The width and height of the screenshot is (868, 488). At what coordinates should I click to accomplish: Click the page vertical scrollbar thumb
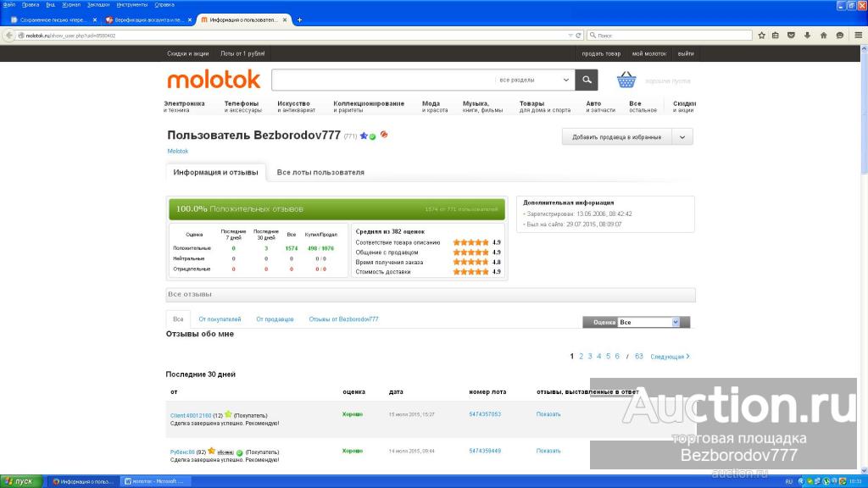tap(864, 113)
